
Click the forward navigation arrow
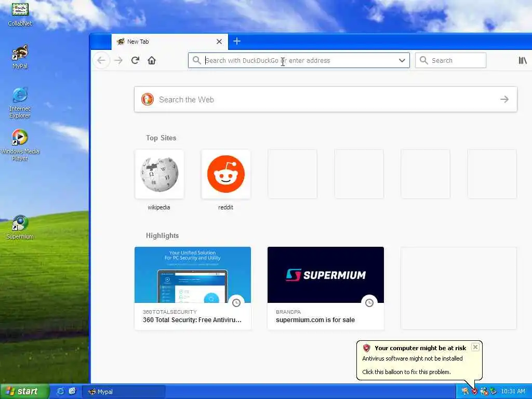[x=118, y=60]
